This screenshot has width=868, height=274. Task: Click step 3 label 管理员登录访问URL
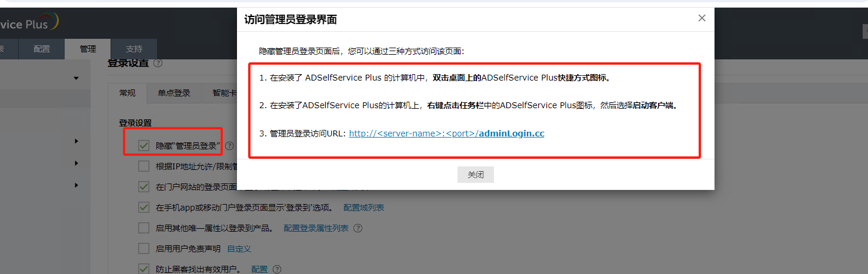click(x=308, y=134)
